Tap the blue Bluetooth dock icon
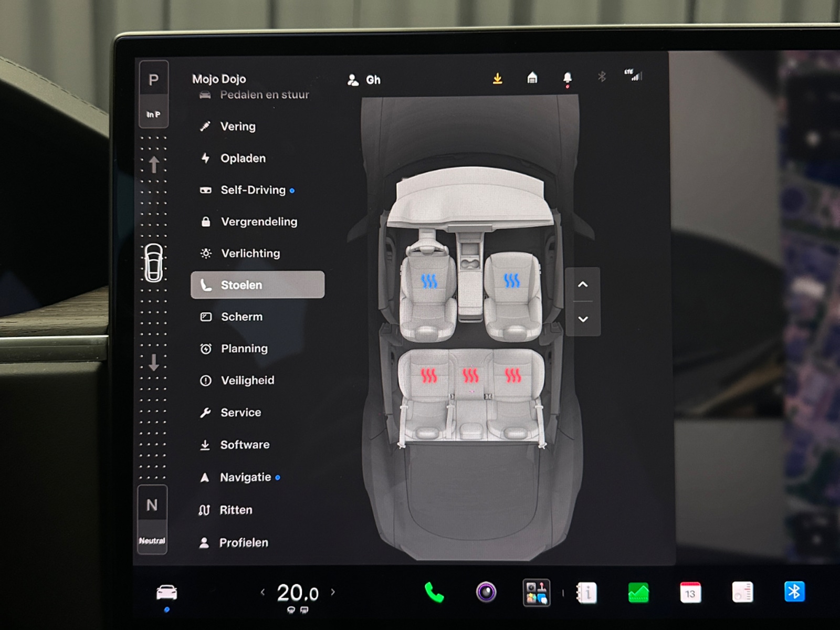The image size is (840, 630). tap(794, 592)
